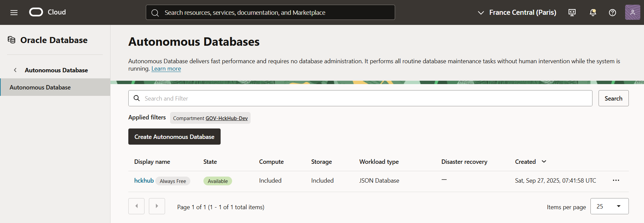Click the Oracle Cloud logo
This screenshot has width=644, height=223.
pyautogui.click(x=47, y=12)
